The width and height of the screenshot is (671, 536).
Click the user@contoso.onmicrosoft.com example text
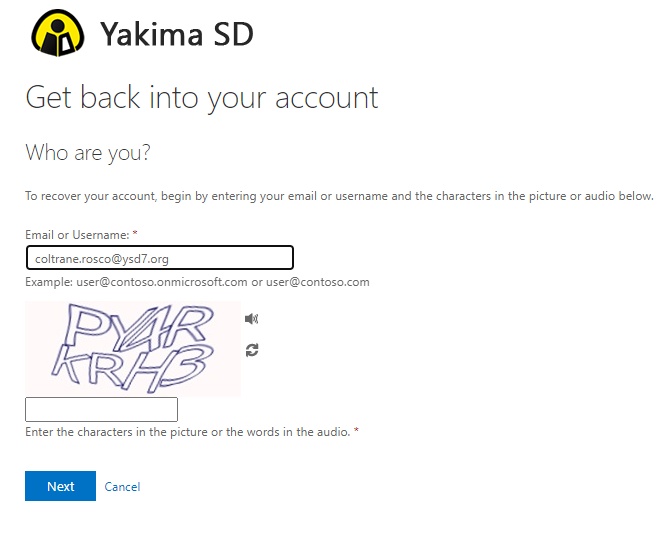(x=162, y=282)
